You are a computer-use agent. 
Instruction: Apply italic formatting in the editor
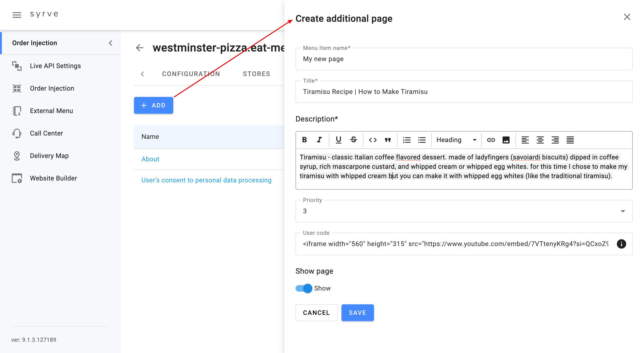[319, 140]
